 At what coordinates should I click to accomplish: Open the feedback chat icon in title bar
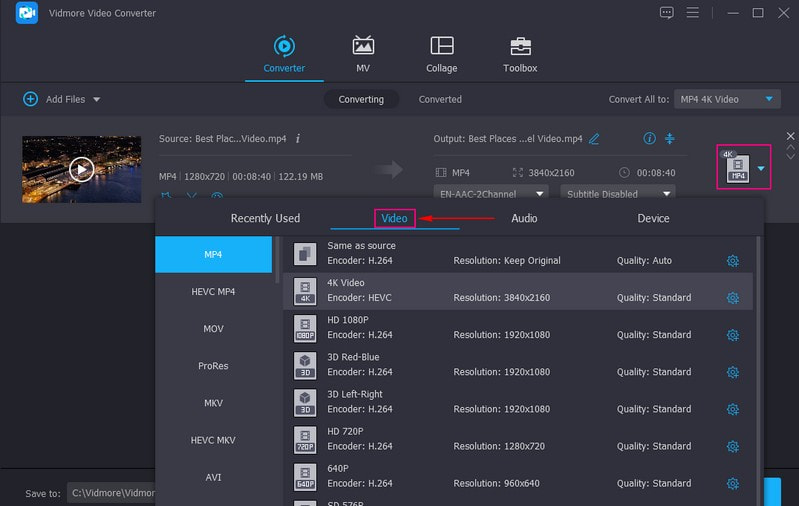(667, 13)
